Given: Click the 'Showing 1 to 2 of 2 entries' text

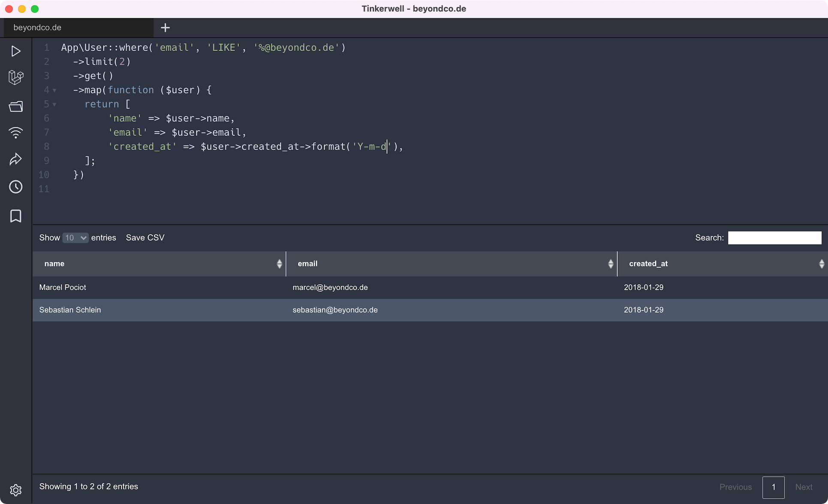Looking at the screenshot, I should 89,487.
